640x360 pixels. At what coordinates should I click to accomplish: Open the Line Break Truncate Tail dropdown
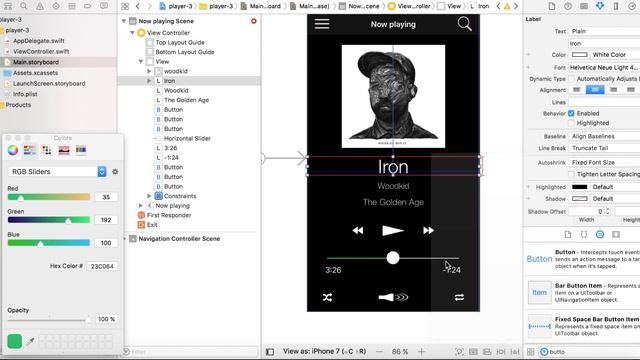[x=604, y=148]
